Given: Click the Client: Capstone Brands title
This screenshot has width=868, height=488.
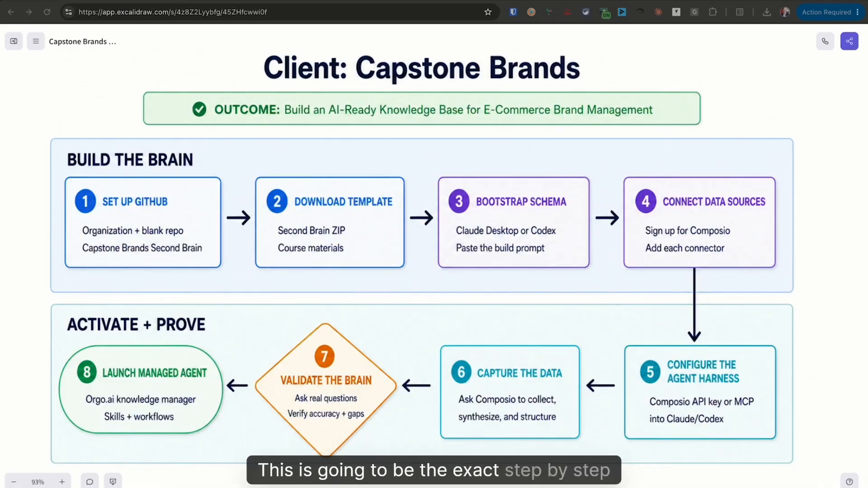Looking at the screenshot, I should [x=421, y=68].
